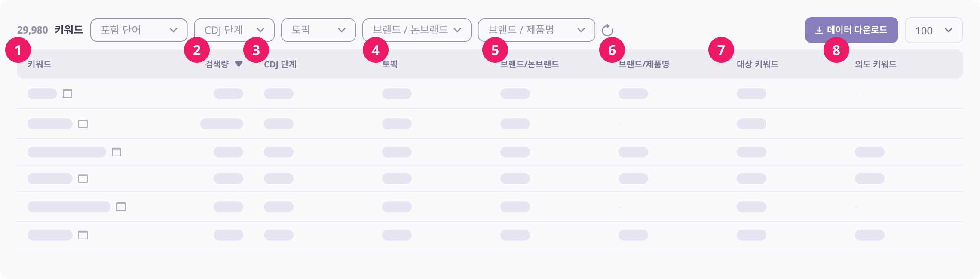Click the 브랜드/논브랜드 column header
Image resolution: width=980 pixels, height=279 pixels.
pos(530,64)
